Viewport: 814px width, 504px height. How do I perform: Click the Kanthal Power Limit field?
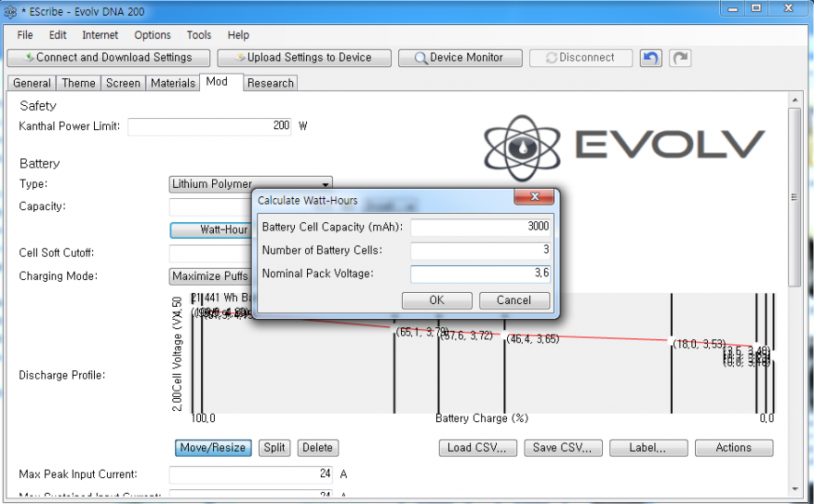point(209,126)
